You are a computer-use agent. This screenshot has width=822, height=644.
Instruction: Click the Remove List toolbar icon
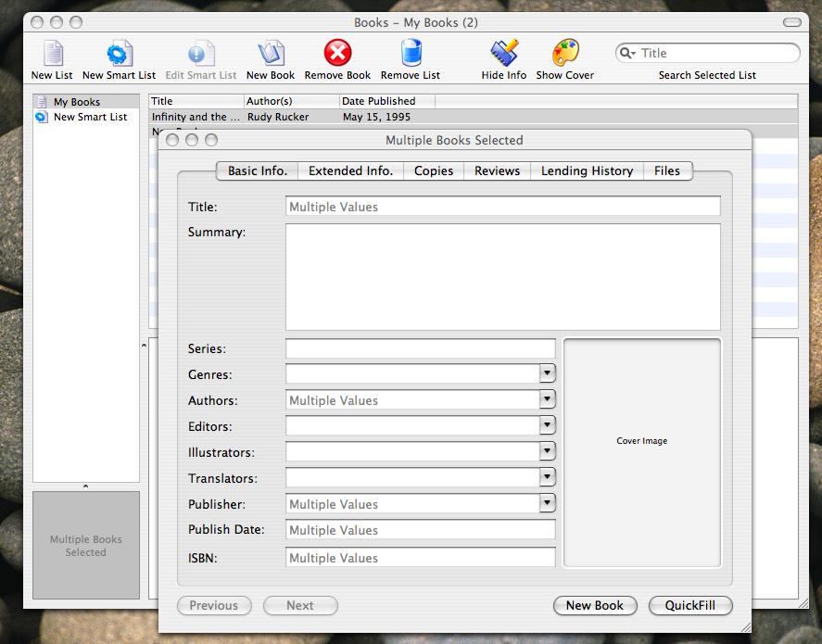click(410, 57)
